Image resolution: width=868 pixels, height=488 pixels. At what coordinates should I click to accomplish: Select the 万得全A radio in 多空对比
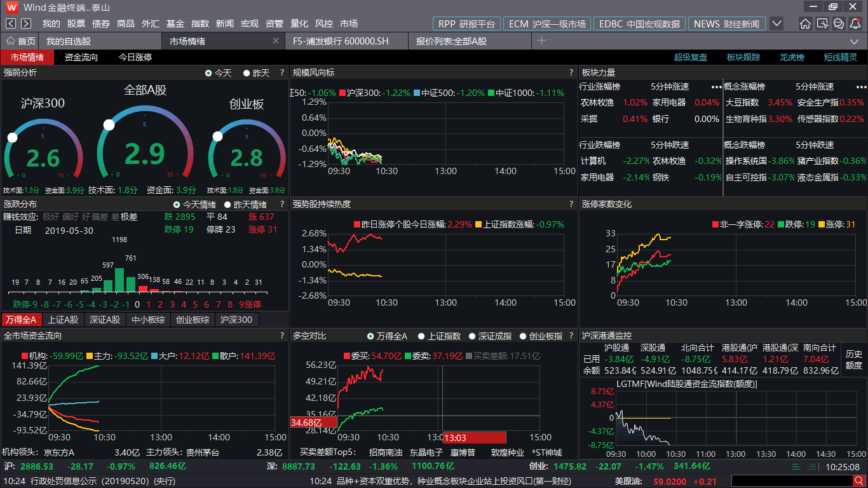370,336
